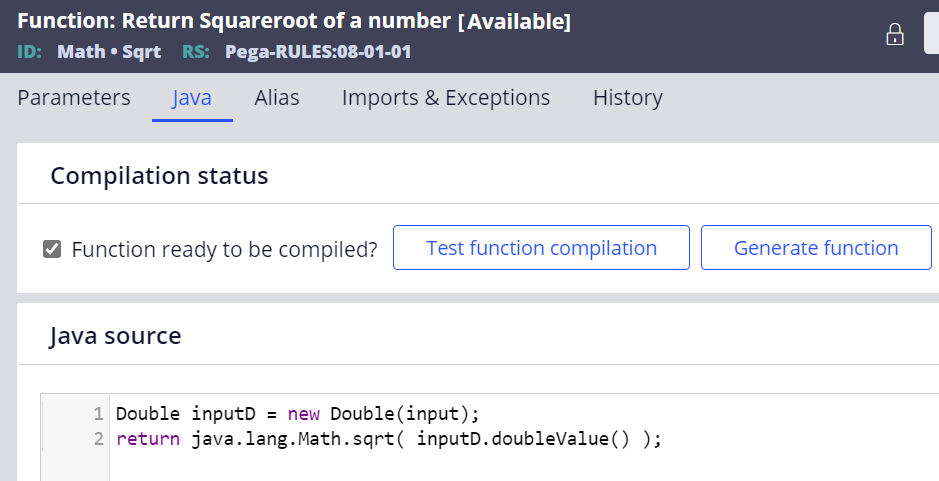Click the Math • Sqrt rule ID
The height and width of the screenshot is (481, 939).
109,52
